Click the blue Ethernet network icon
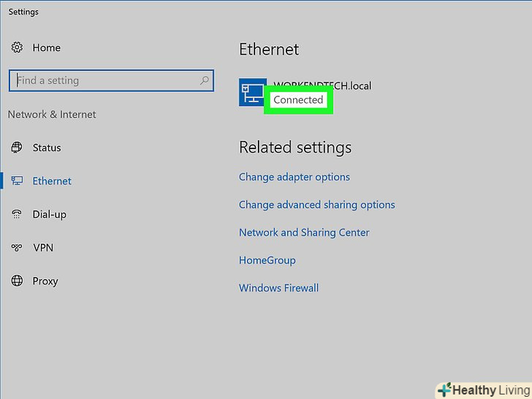This screenshot has height=399, width=532. point(252,92)
